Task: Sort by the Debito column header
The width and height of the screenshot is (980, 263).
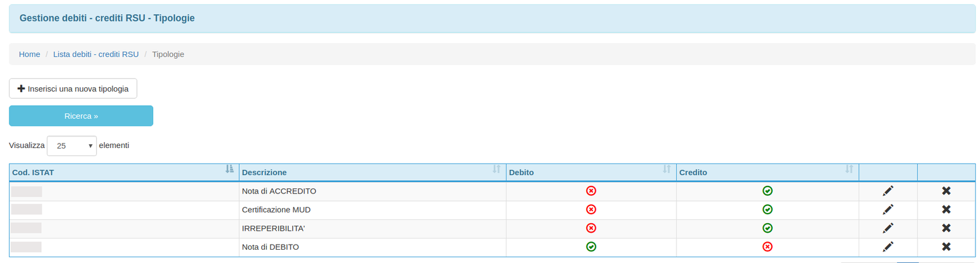Action: click(x=591, y=172)
